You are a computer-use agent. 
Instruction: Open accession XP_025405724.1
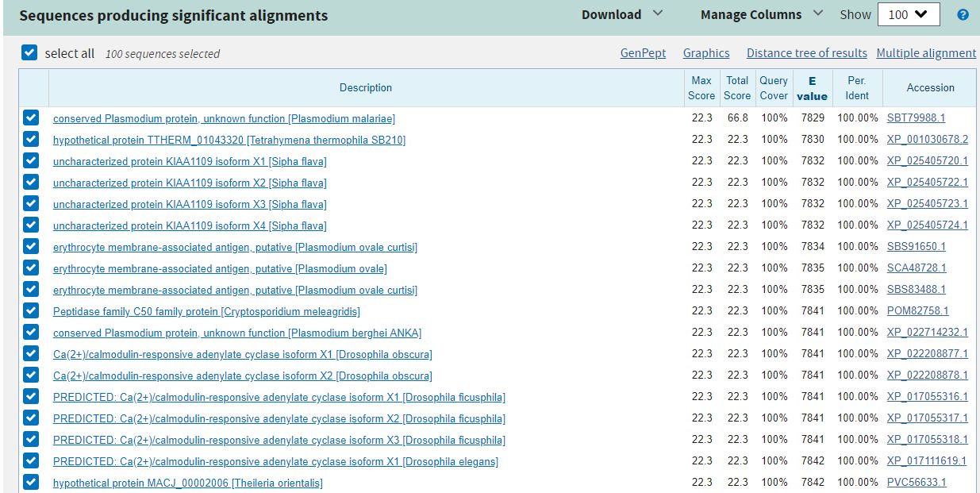928,225
